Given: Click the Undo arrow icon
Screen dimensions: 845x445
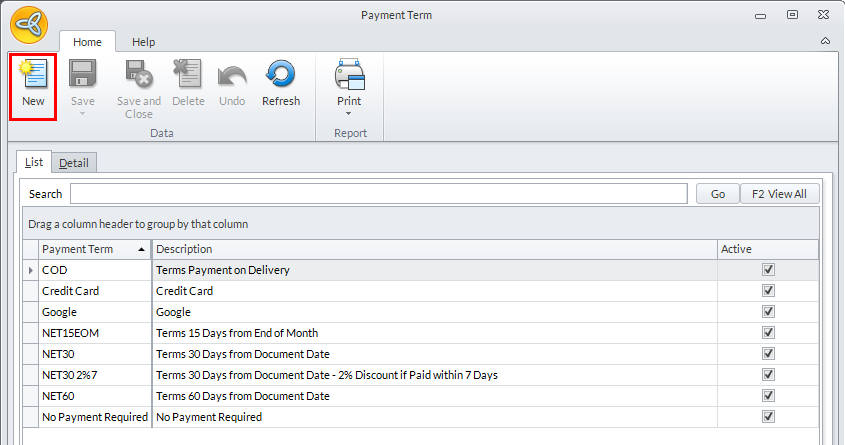Looking at the screenshot, I should [x=232, y=76].
